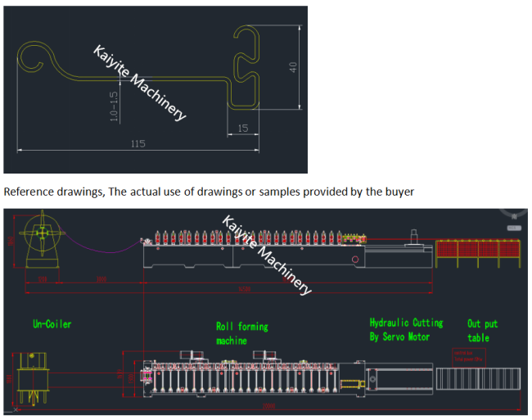Select Kaiyite Machinery watermark on profile drawing
This screenshot has height=420, width=532.
pos(138,82)
